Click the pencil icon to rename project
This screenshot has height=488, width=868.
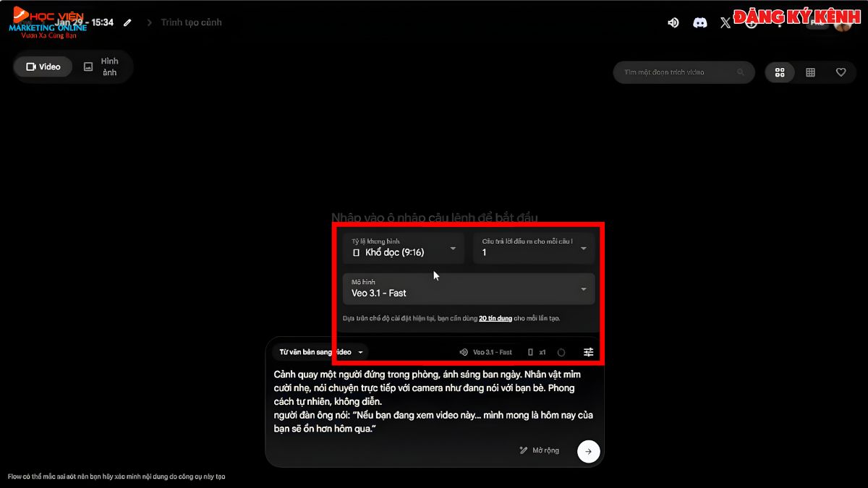(128, 22)
